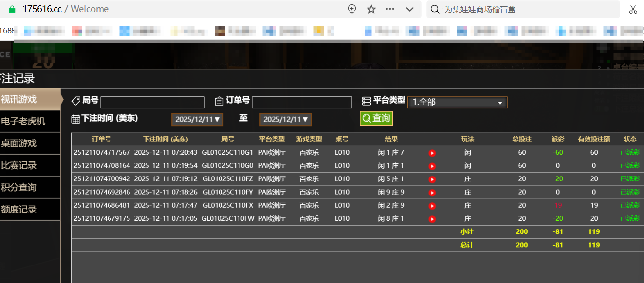Play replay for round GL01025C110FY
Image resolution: width=644 pixels, height=283 pixels.
tap(432, 193)
